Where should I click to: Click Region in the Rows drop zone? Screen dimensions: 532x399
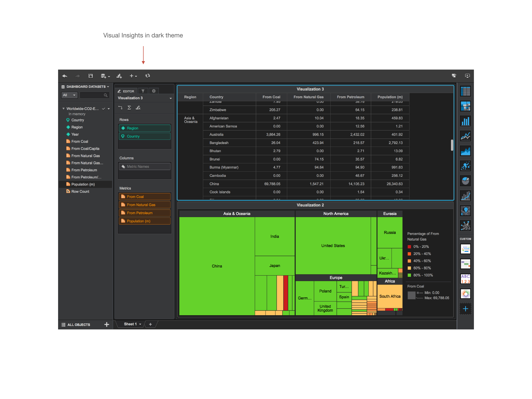(145, 128)
